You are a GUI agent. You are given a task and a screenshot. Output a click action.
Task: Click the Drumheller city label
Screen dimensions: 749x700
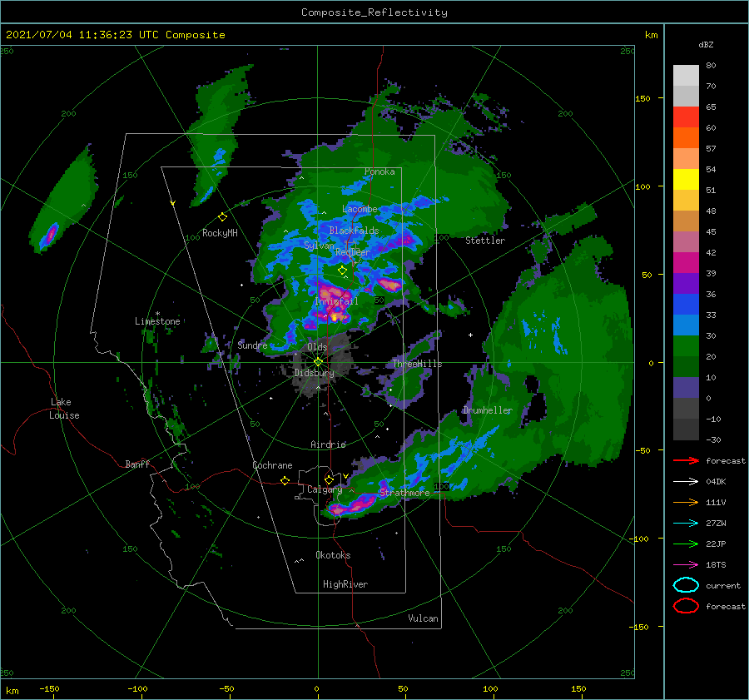(487, 410)
